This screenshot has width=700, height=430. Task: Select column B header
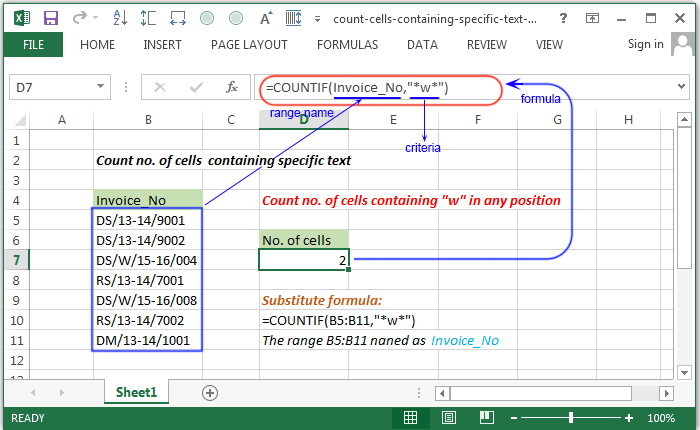click(x=148, y=120)
